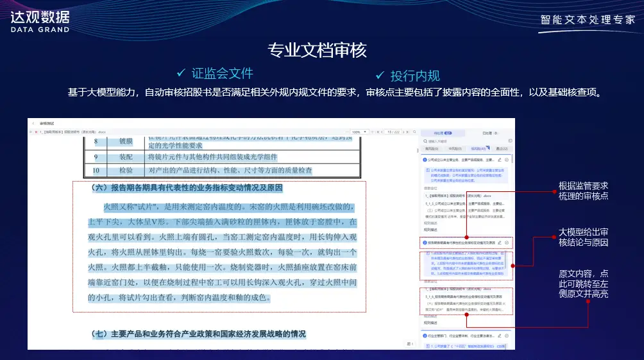Click edit pencil on 报告期各期末 audit item
644x360 pixels.
coord(500,243)
